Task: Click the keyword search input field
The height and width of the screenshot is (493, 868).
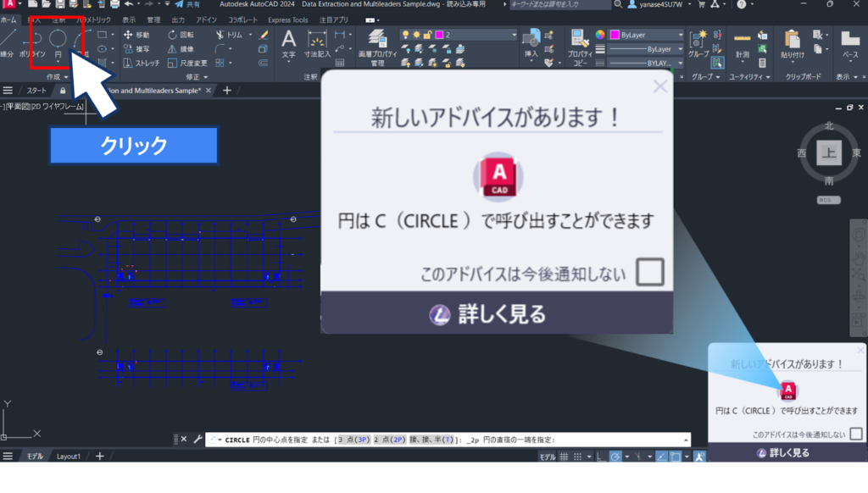Action: [x=559, y=4]
